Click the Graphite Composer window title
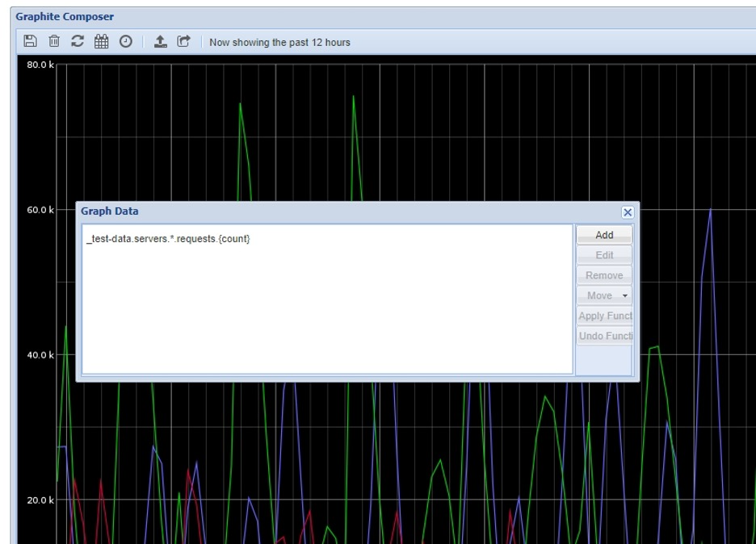 tap(65, 16)
